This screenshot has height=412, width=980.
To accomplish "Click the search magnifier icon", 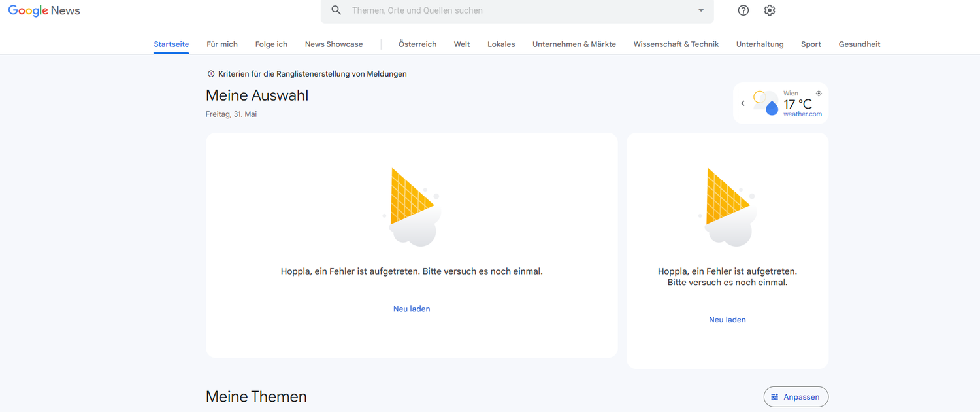I will [336, 10].
